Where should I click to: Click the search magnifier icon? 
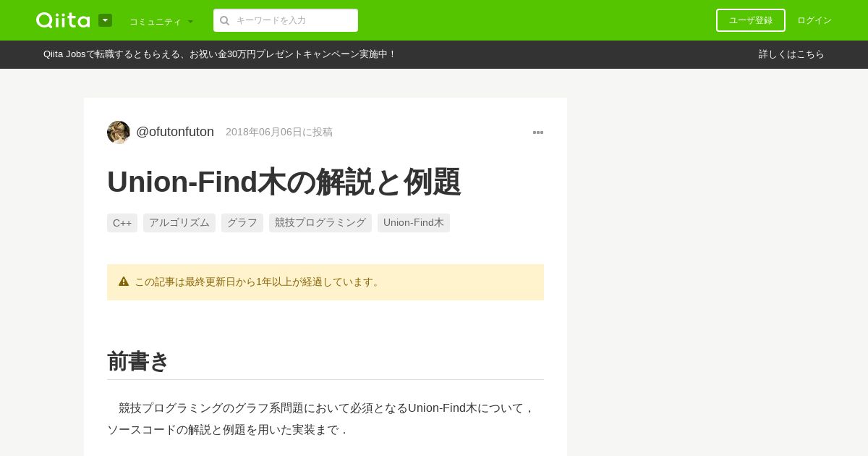point(225,20)
